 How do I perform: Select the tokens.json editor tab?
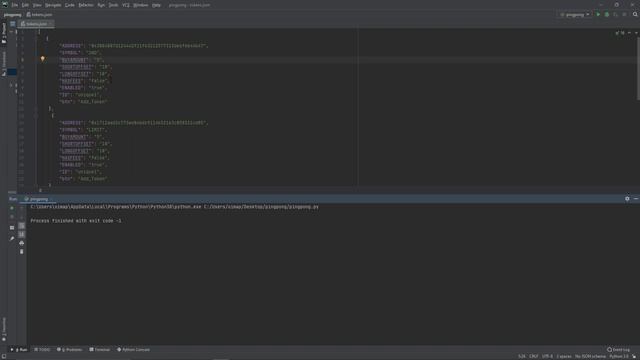click(36, 24)
